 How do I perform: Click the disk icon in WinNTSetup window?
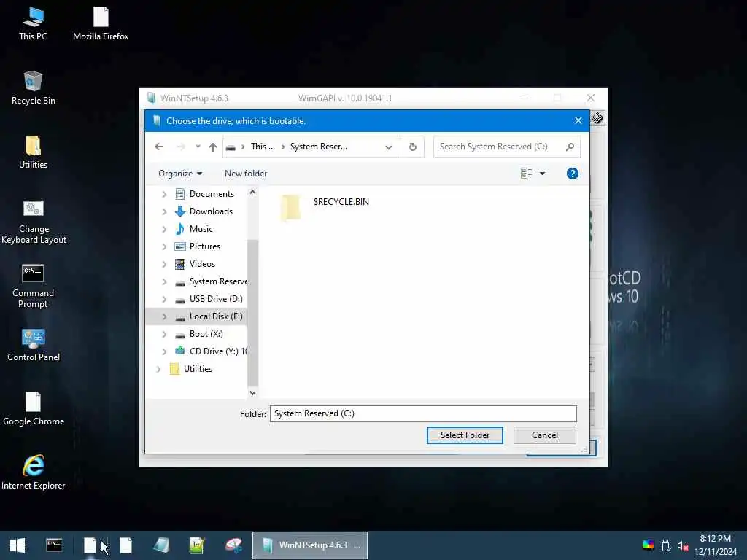597,117
